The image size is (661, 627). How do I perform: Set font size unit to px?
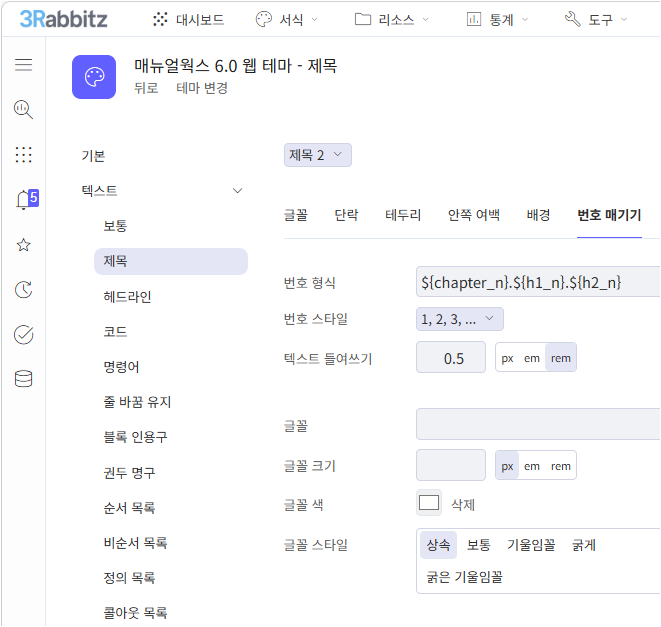pos(507,466)
